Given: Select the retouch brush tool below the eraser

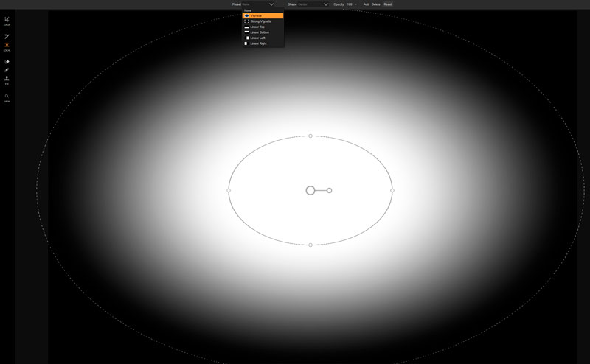Looking at the screenshot, I should 7,70.
